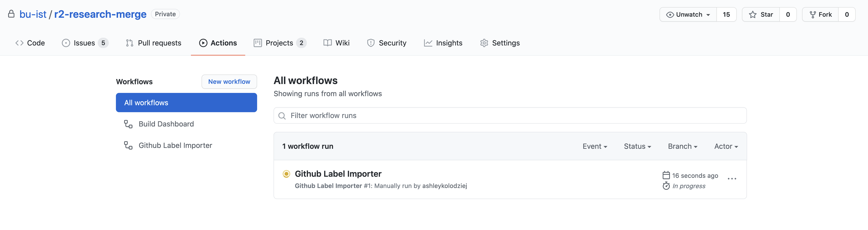Click the Issues counter badge 5
This screenshot has width=868, height=230.
pyautogui.click(x=103, y=43)
